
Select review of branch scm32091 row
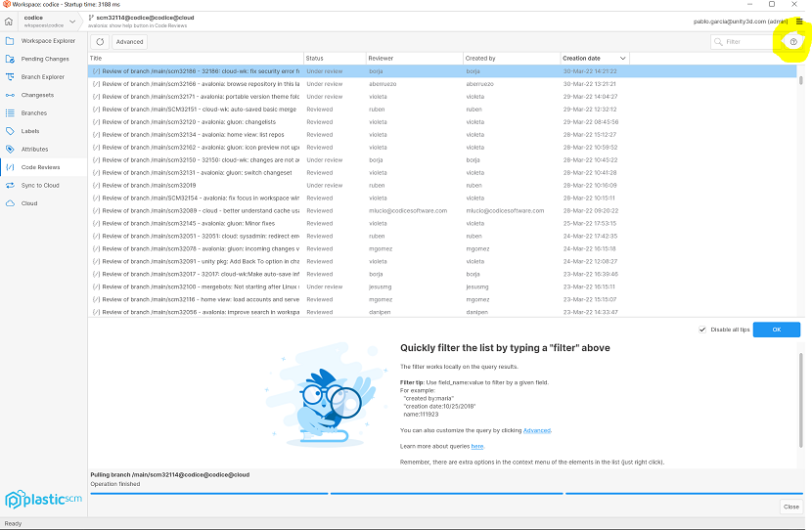pos(442,261)
